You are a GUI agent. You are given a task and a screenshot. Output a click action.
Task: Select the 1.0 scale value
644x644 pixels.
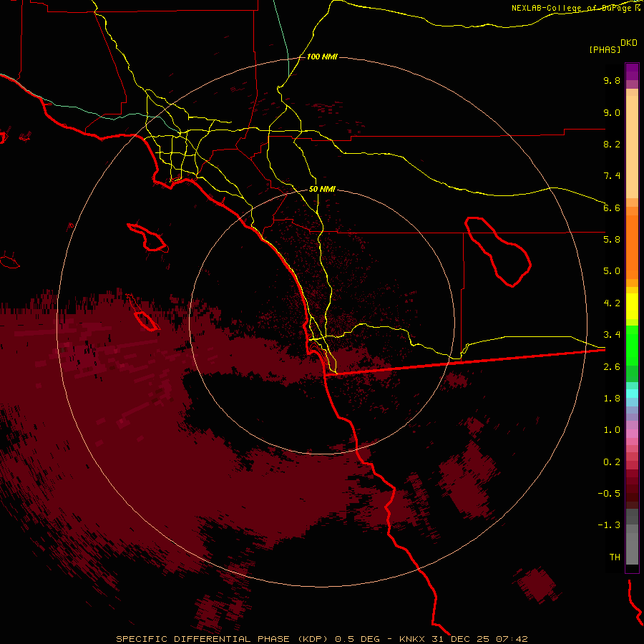612,430
